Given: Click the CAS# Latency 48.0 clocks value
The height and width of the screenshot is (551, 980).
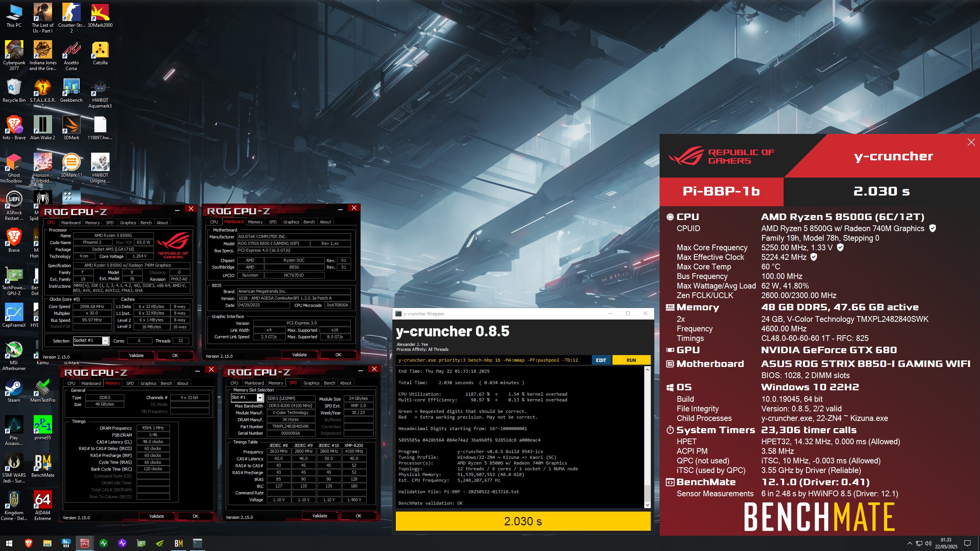Looking at the screenshot, I should point(153,442).
